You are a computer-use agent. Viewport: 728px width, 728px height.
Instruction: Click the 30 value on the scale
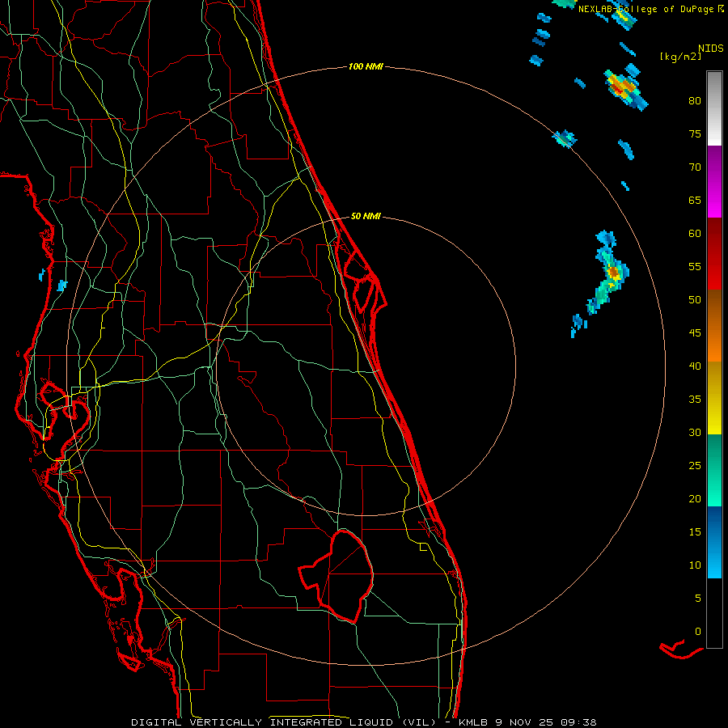(x=695, y=432)
